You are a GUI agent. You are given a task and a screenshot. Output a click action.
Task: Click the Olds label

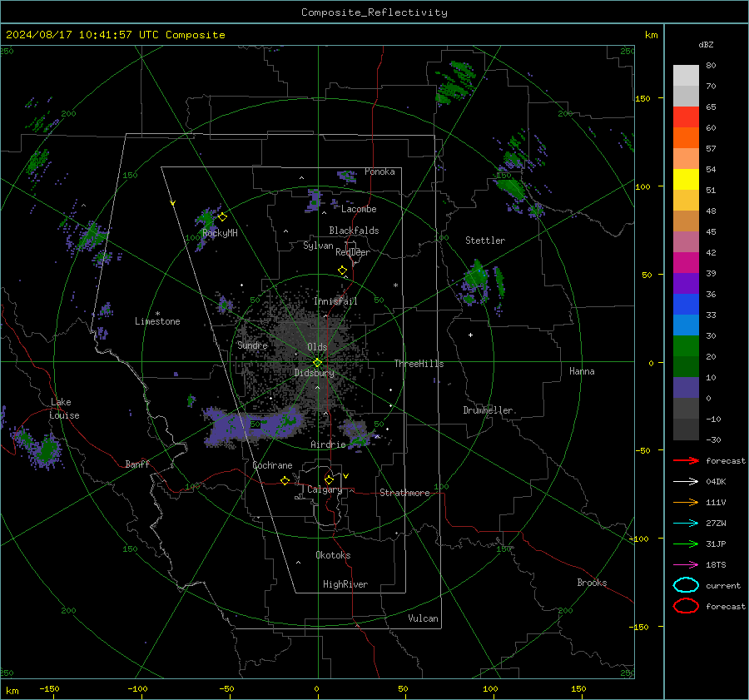point(317,347)
